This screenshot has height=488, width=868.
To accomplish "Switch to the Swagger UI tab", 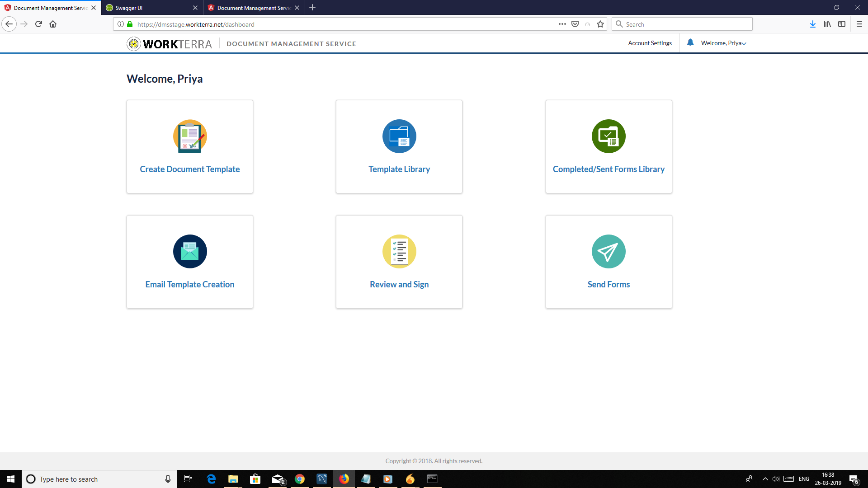I will click(x=149, y=8).
